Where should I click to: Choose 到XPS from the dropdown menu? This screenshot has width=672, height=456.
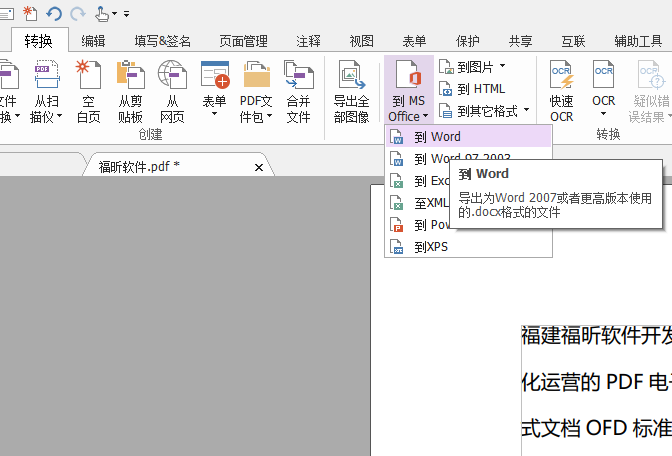coord(430,246)
